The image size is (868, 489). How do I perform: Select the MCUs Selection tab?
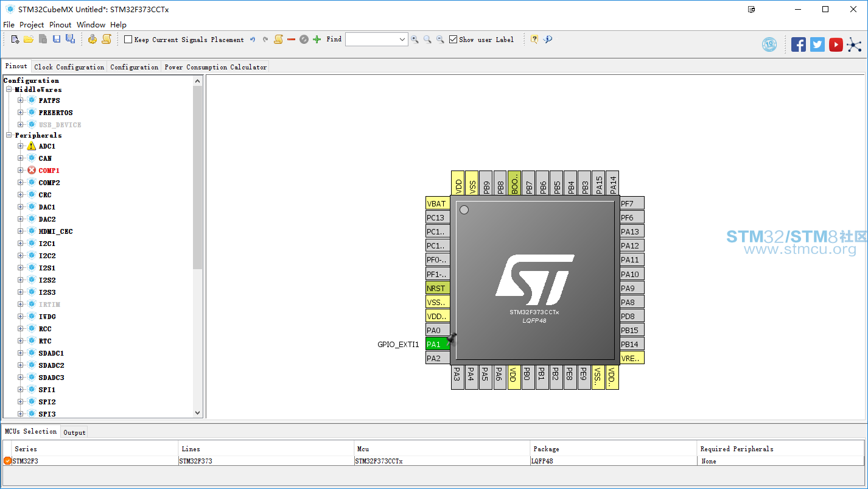click(x=31, y=431)
